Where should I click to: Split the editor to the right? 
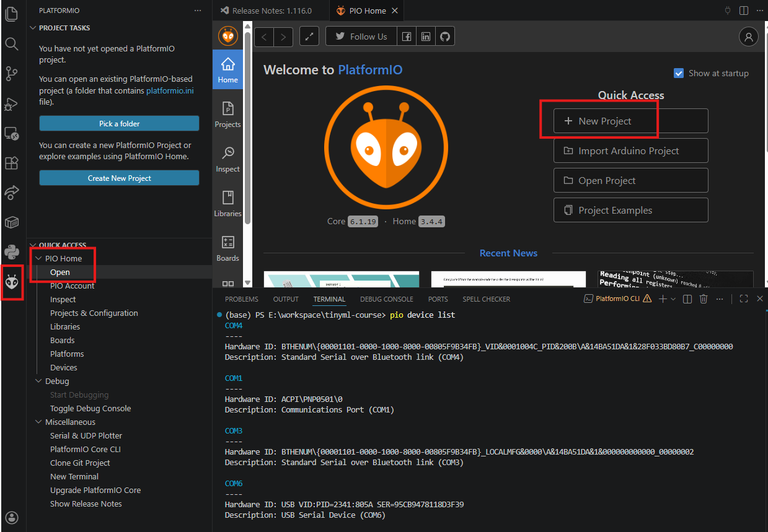pyautogui.click(x=744, y=11)
